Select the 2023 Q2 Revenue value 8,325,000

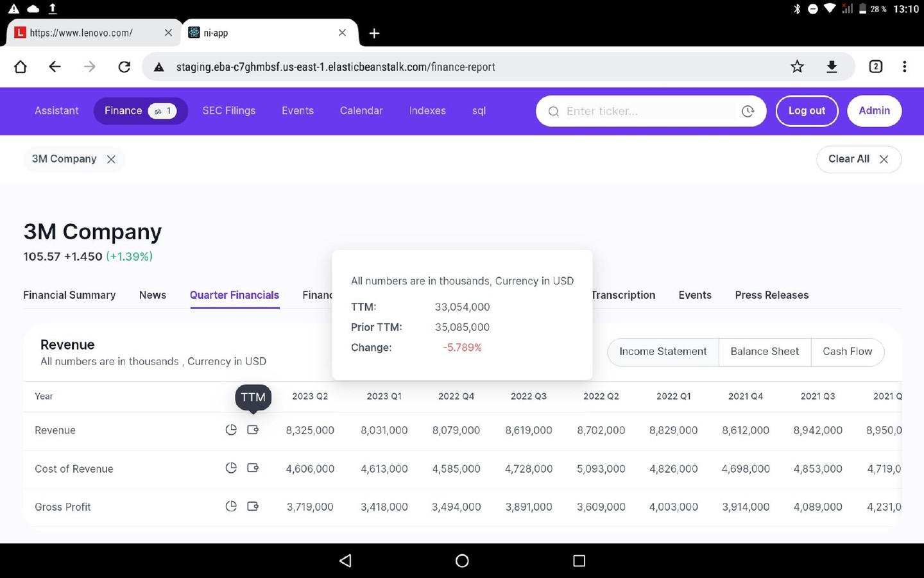pyautogui.click(x=310, y=430)
